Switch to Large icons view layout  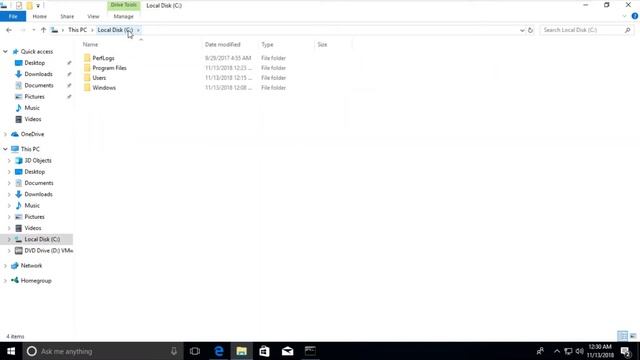pyautogui.click(x=633, y=336)
